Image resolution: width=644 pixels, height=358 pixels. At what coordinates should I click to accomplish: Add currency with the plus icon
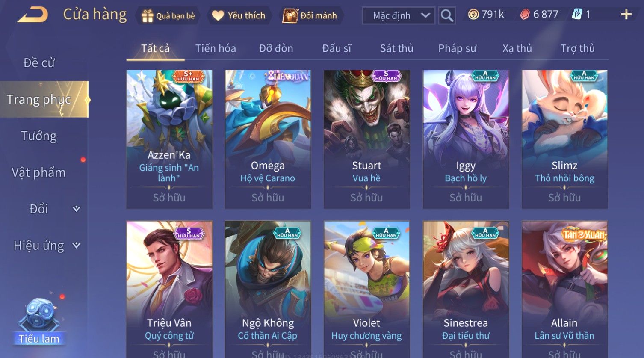pyautogui.click(x=626, y=15)
